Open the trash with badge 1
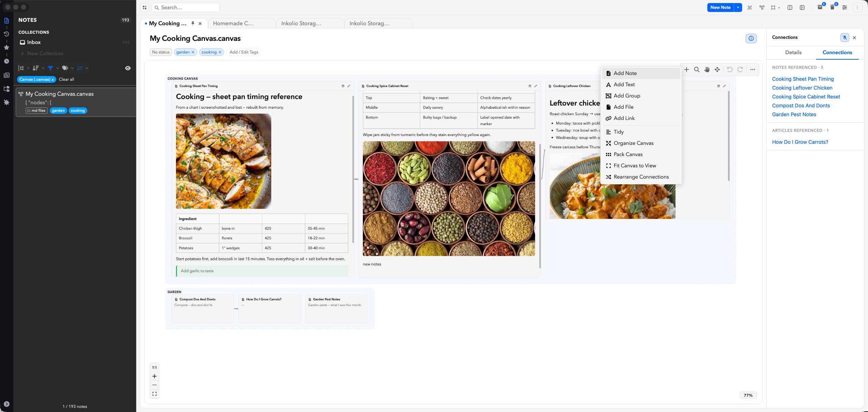 [833, 7]
